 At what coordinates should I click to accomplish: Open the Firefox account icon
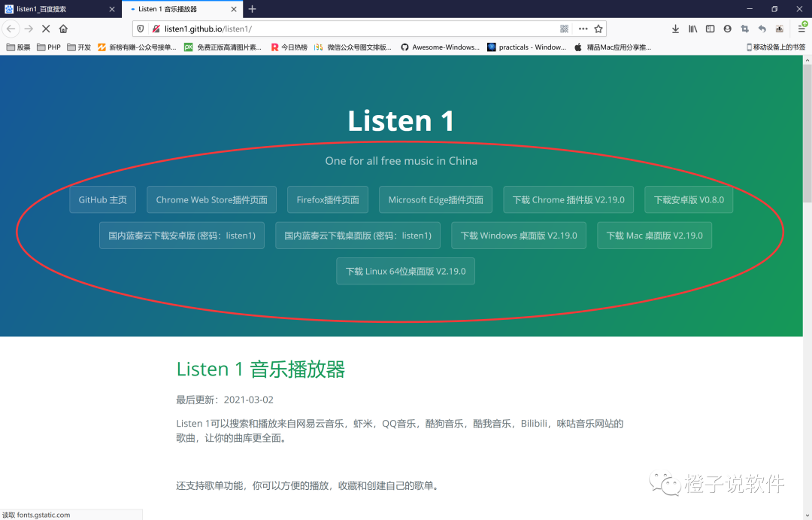coord(728,29)
